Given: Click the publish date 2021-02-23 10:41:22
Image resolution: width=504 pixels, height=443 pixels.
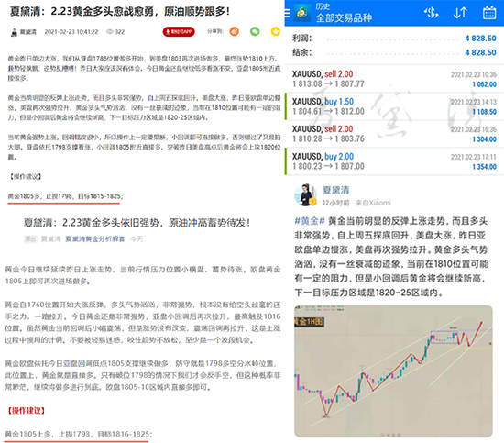Looking at the screenshot, I should click(x=71, y=32).
